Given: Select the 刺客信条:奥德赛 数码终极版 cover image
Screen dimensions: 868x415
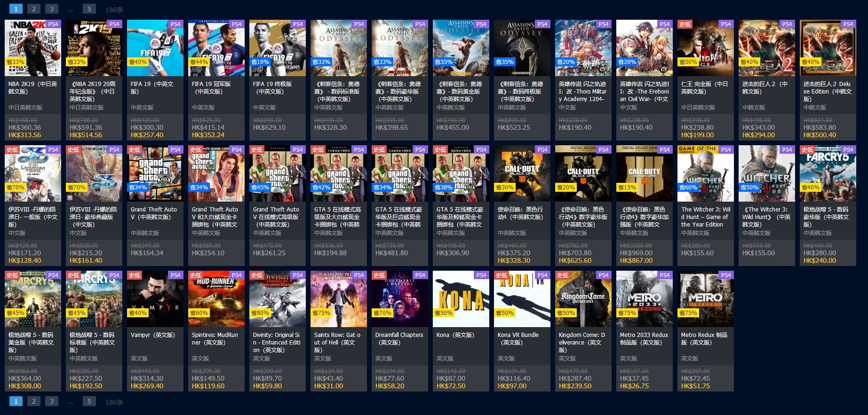Looking at the screenshot, I should [522, 48].
